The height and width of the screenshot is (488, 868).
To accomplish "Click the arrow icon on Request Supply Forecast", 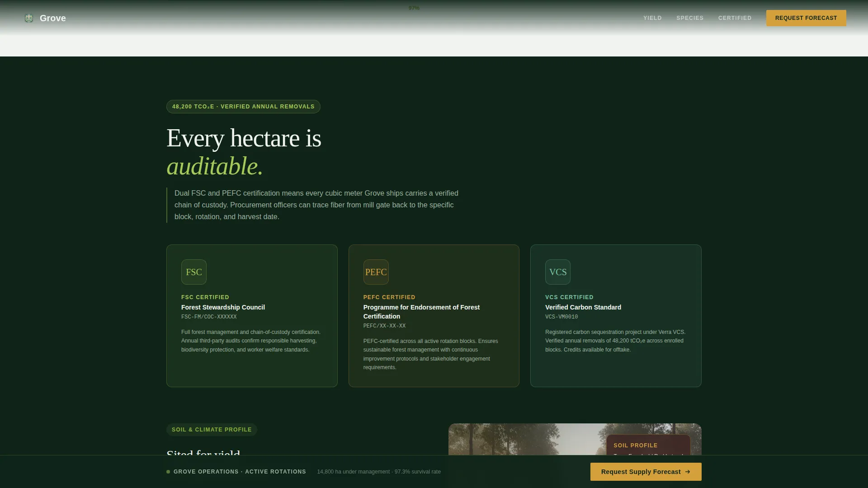I will tap(688, 472).
